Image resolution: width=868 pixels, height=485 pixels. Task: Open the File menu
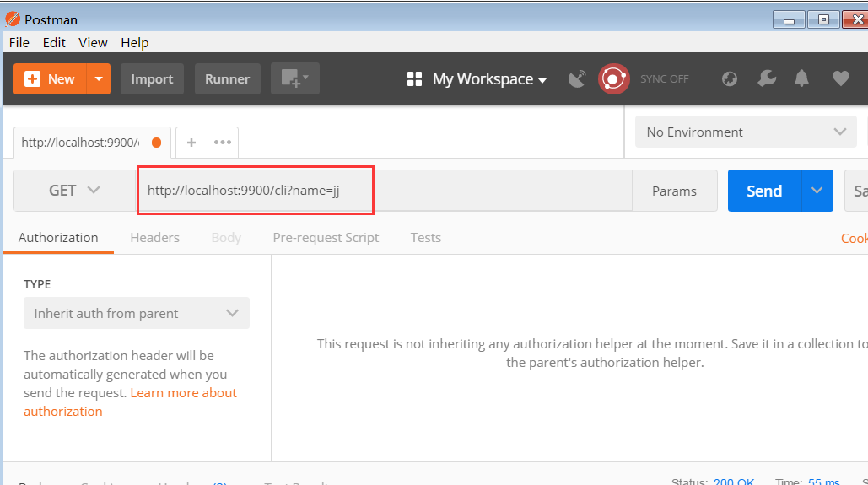pos(19,43)
